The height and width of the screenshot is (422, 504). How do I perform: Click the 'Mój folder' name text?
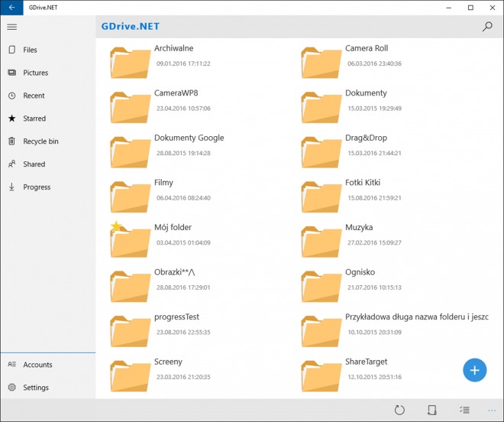point(173,227)
